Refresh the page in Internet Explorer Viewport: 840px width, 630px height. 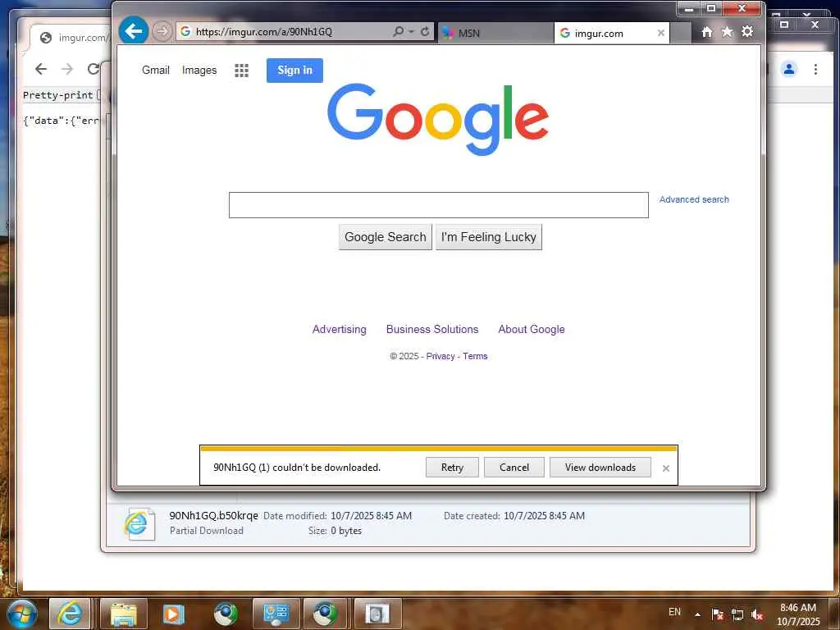pyautogui.click(x=425, y=32)
